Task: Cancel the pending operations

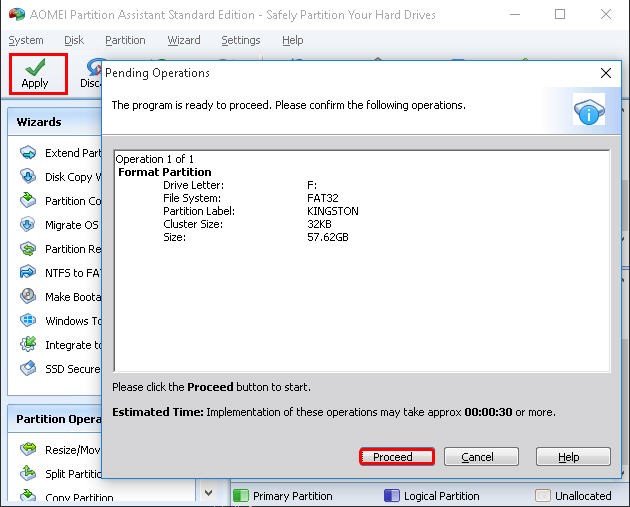Action: [x=481, y=457]
